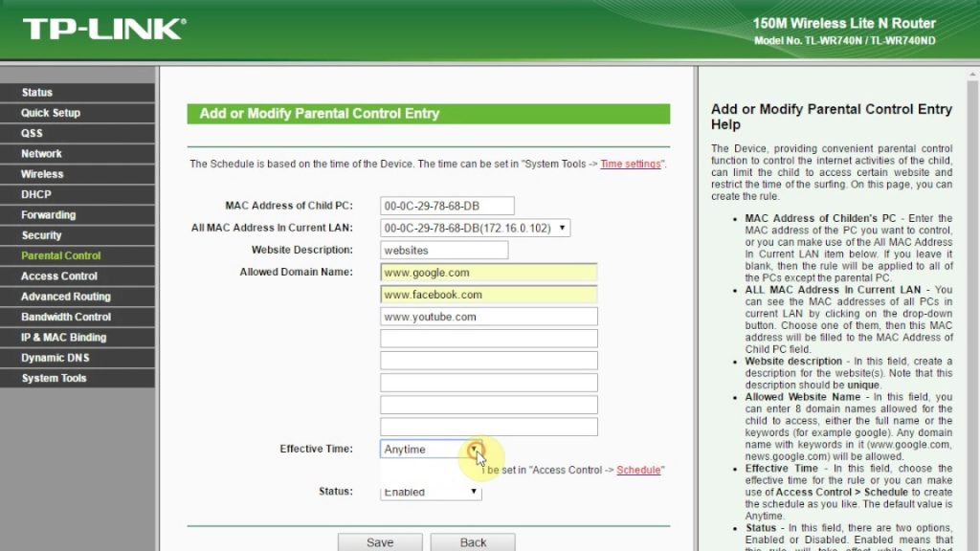This screenshot has height=551, width=980.
Task: Click the Help panel title text
Action: (x=832, y=117)
